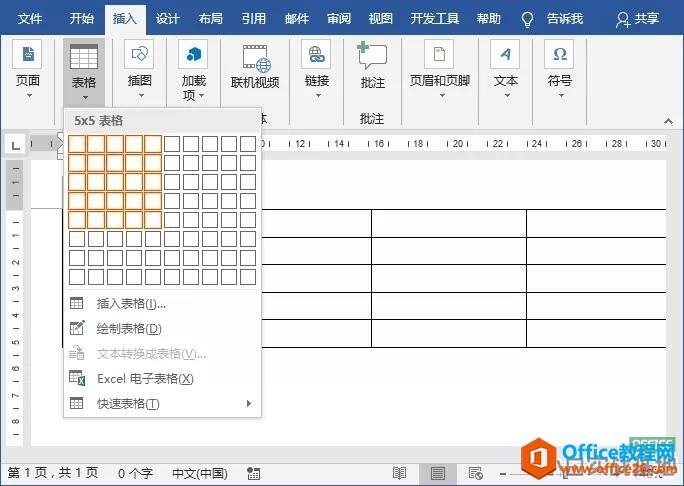Expand the 快速表格 submenu arrow

pos(249,404)
